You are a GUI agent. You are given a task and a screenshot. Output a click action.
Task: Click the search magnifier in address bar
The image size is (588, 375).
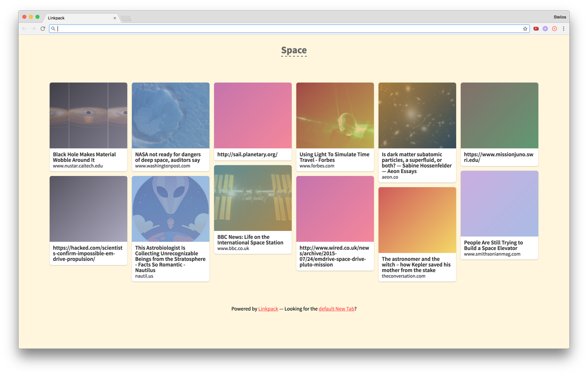(53, 29)
